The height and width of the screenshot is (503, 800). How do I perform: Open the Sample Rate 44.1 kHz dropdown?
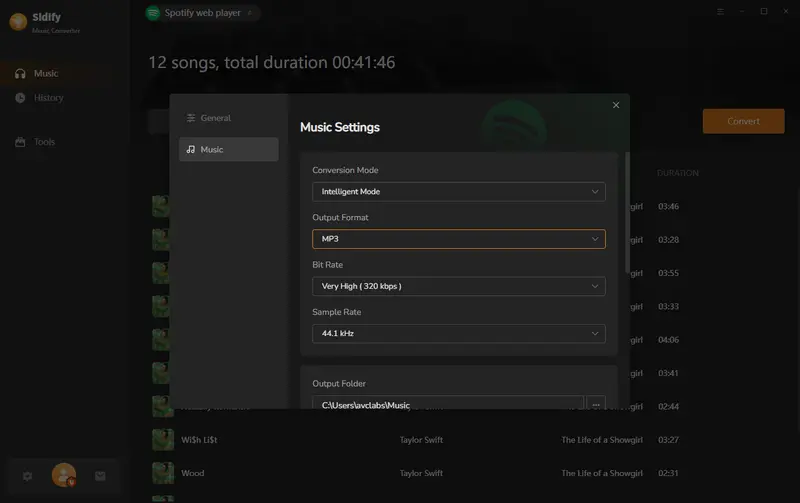(x=458, y=333)
